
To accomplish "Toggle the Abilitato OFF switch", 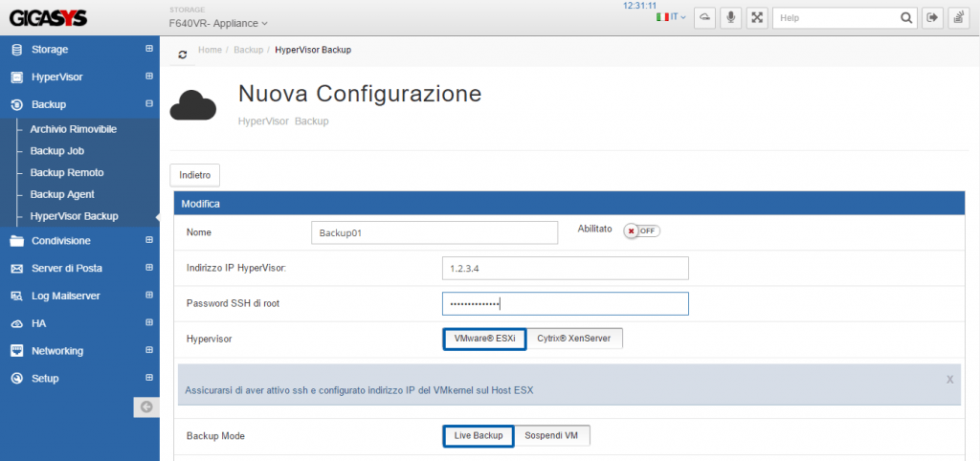I will click(x=642, y=231).
